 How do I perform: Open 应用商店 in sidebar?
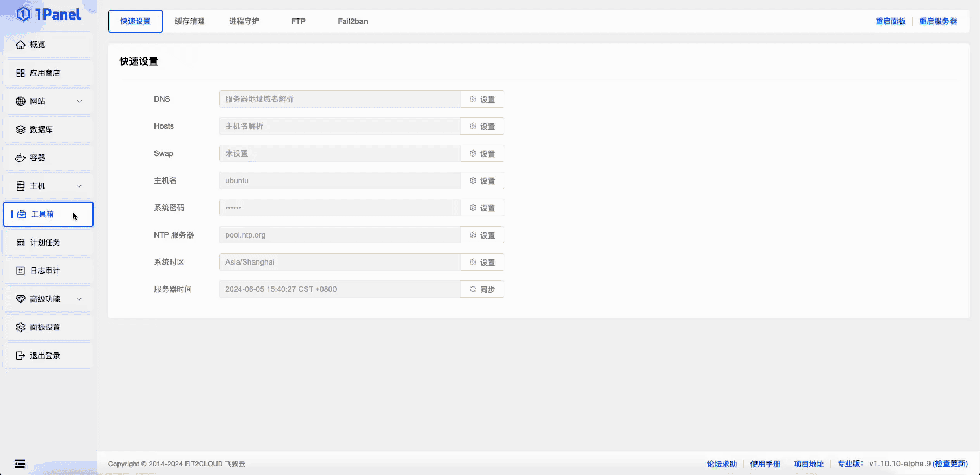pyautogui.click(x=48, y=73)
